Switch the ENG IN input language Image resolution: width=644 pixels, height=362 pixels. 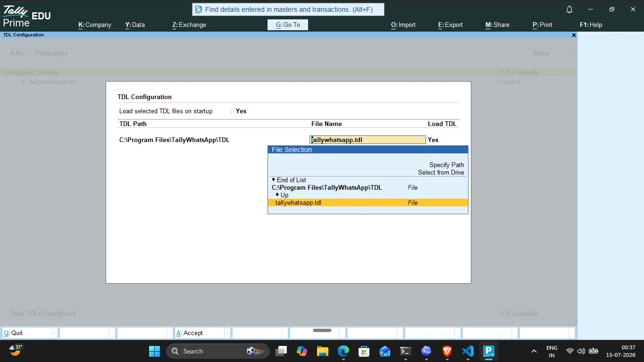(x=552, y=351)
